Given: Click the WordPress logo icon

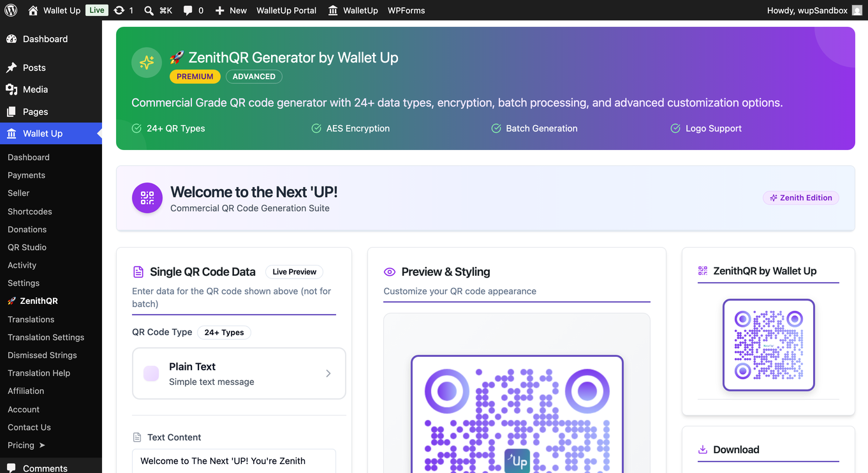Looking at the screenshot, I should [x=11, y=10].
